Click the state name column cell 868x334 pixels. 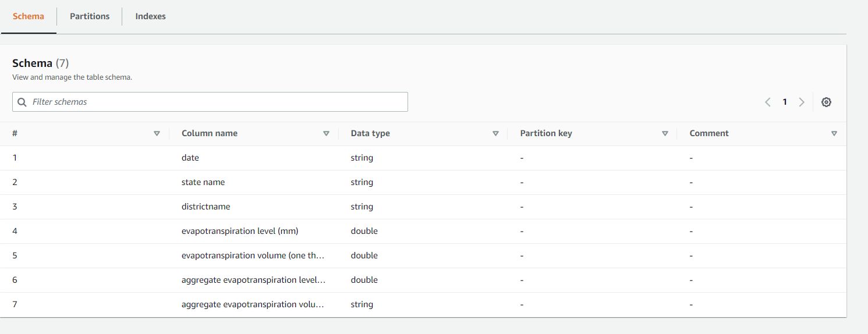click(203, 182)
